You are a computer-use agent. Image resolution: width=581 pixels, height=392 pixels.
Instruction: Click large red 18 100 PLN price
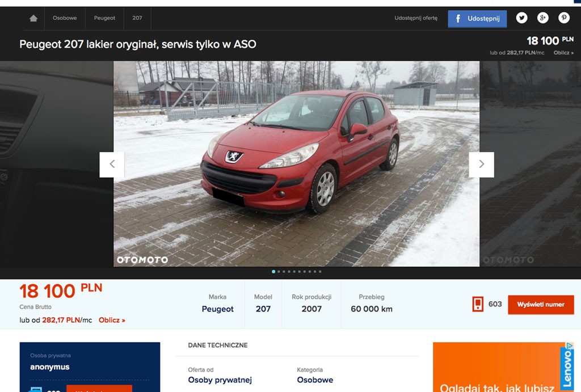pos(61,291)
